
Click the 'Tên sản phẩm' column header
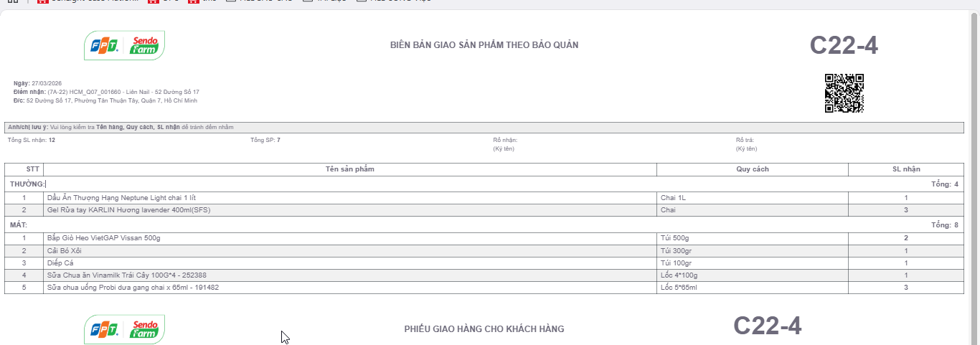[350, 169]
